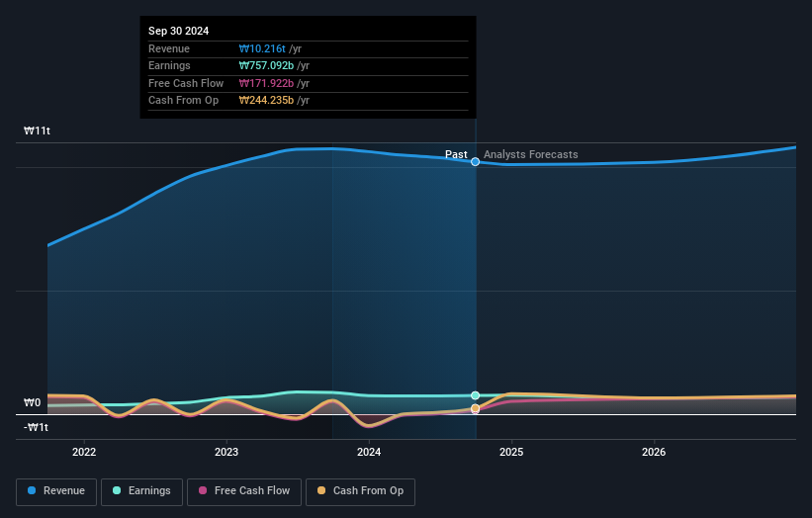Click the 2024 x-axis label

pos(369,452)
